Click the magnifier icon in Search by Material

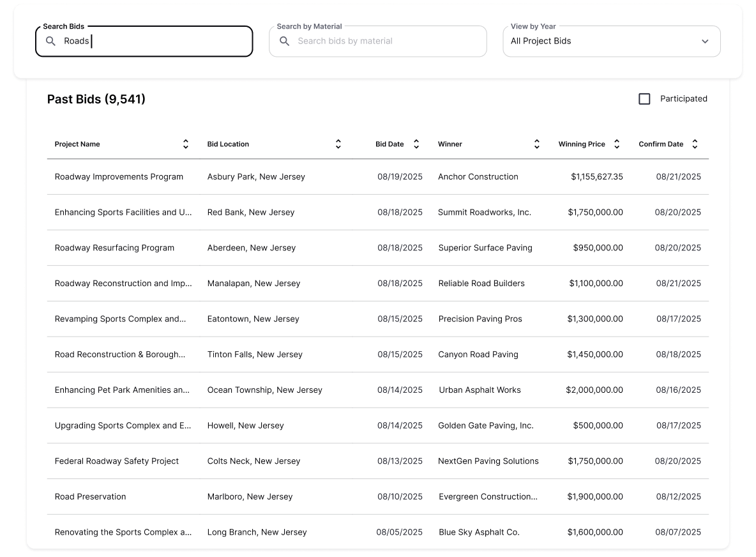click(285, 42)
